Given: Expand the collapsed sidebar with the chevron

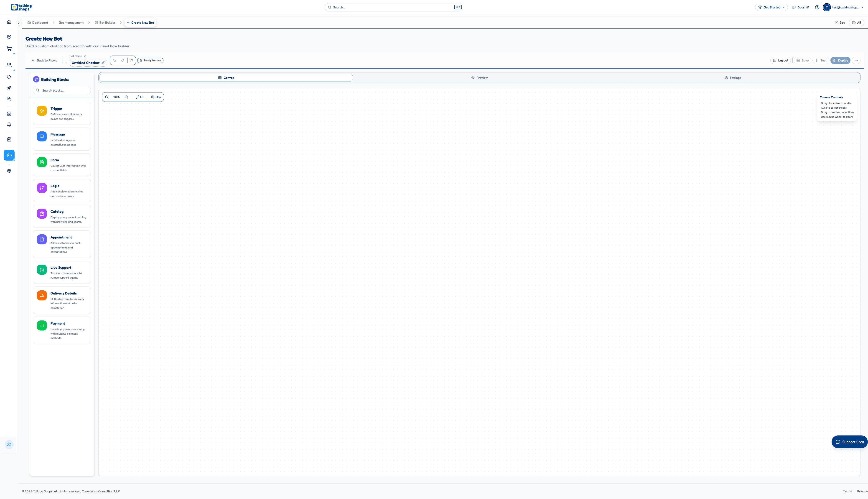Looking at the screenshot, I should (x=19, y=22).
